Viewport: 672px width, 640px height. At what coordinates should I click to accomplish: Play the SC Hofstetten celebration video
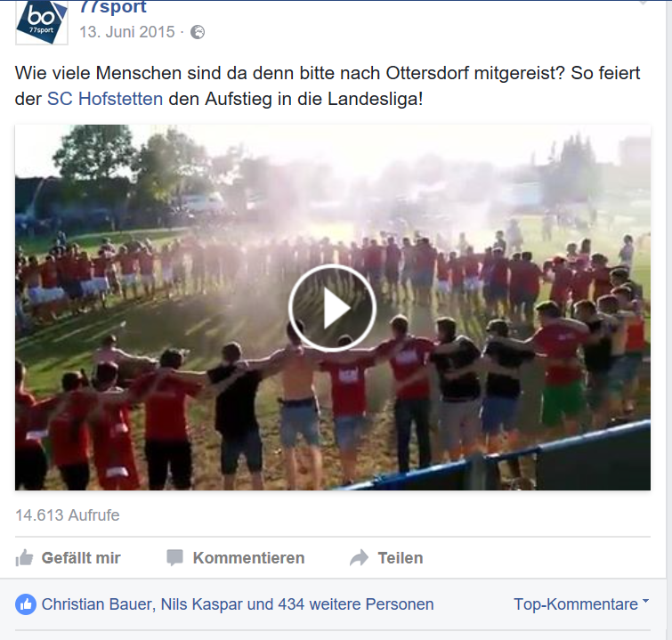pyautogui.click(x=332, y=308)
